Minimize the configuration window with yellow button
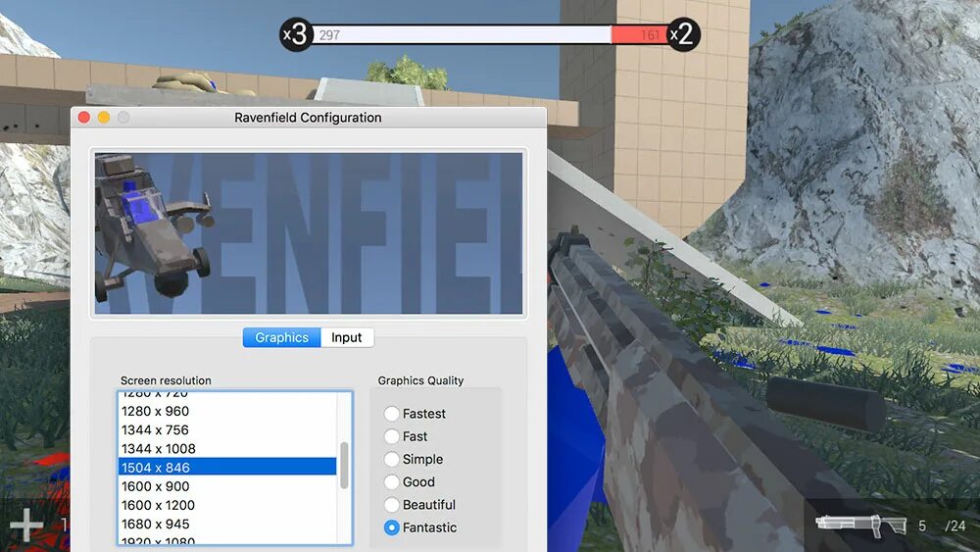This screenshot has width=980, height=552. point(104,118)
